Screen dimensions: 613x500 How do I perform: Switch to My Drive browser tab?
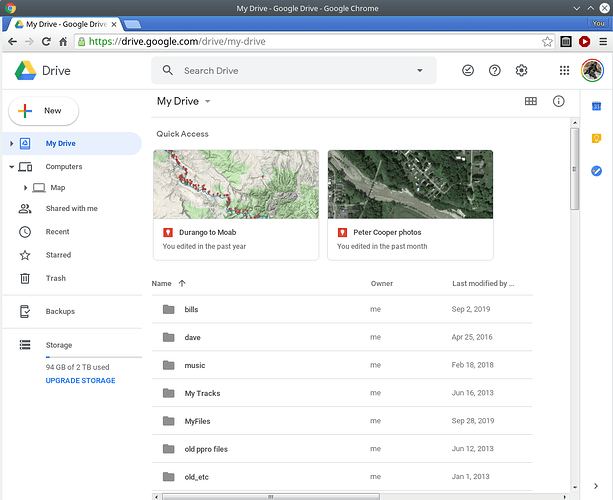tap(66, 24)
